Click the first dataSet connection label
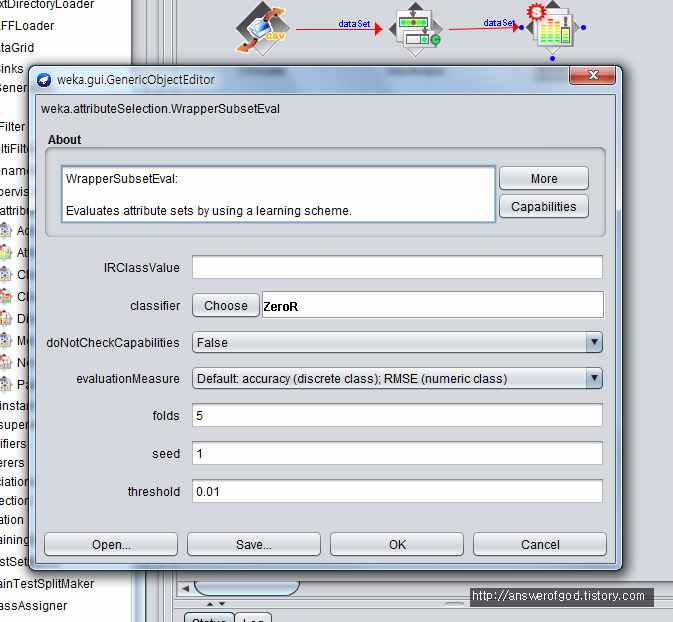 pos(354,24)
